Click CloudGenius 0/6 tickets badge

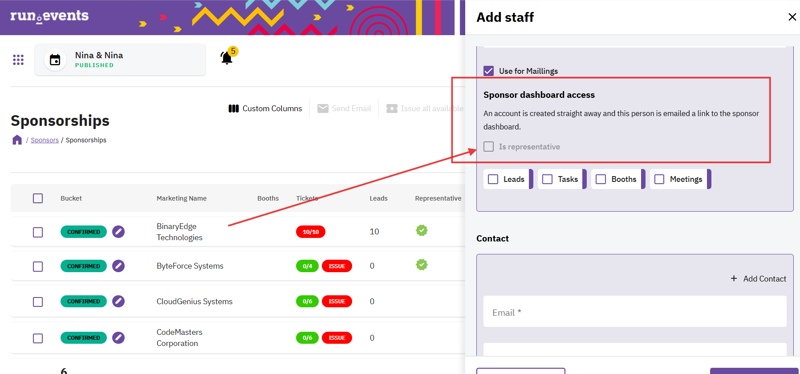[x=307, y=301]
